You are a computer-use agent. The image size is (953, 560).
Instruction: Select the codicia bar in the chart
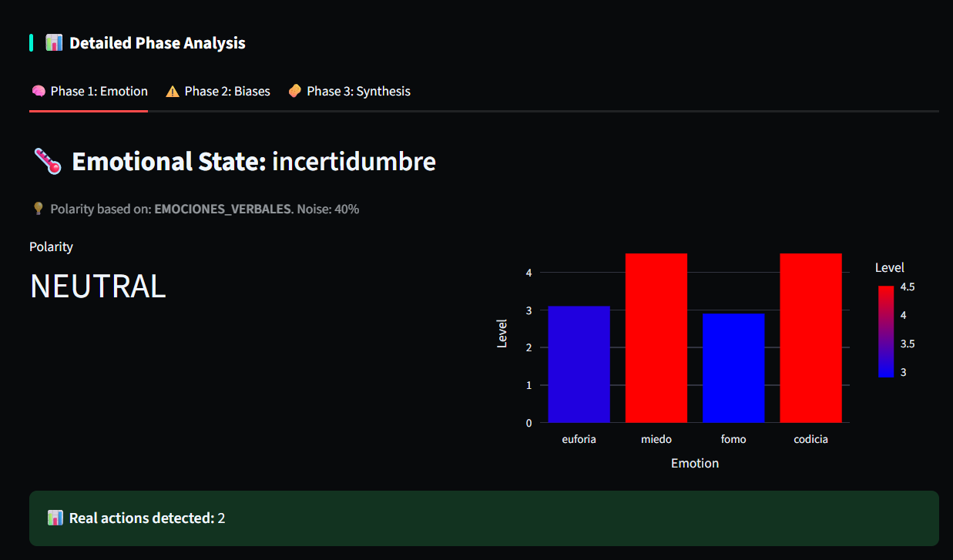click(810, 338)
